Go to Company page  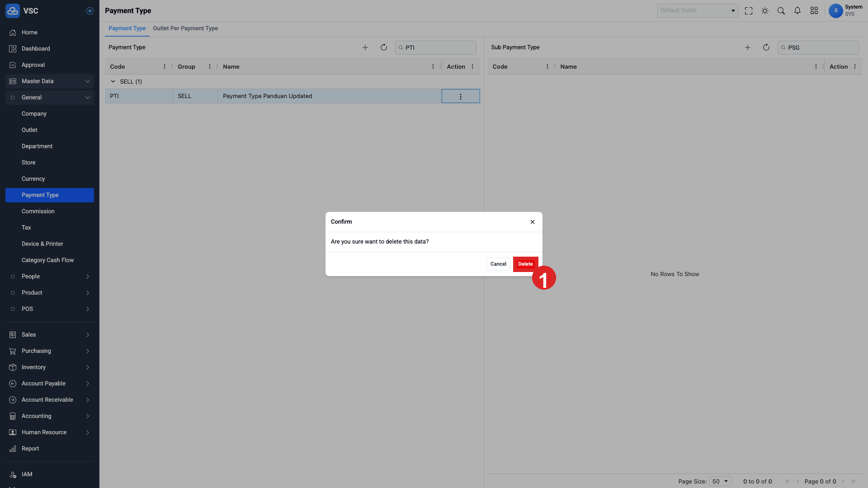pyautogui.click(x=50, y=114)
